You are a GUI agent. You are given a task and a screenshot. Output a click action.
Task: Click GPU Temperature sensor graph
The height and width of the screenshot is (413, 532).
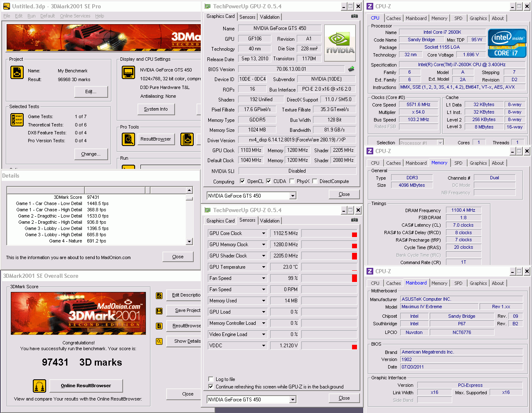(329, 267)
